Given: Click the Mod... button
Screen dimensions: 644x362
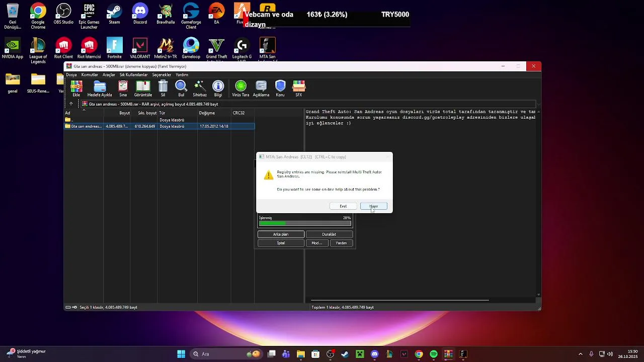Looking at the screenshot, I should (x=316, y=243).
